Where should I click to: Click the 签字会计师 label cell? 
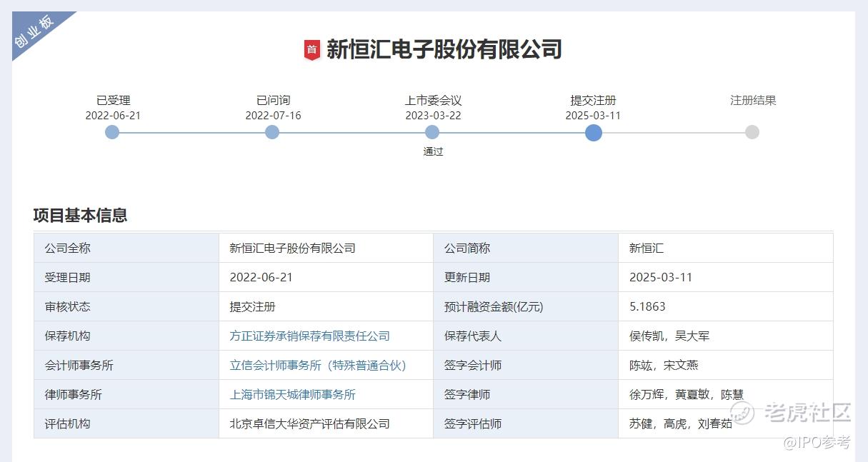click(526, 365)
